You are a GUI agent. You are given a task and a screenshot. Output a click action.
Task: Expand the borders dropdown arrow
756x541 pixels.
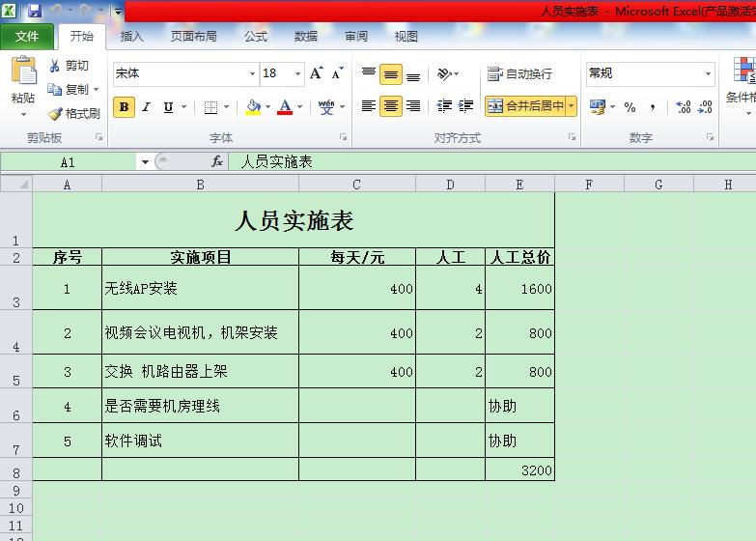226,106
